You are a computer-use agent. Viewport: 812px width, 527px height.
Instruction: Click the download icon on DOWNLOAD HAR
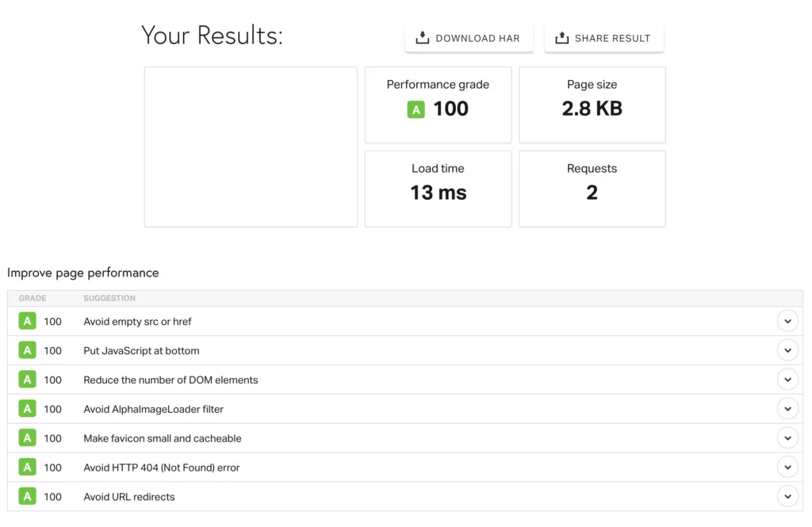[421, 36]
